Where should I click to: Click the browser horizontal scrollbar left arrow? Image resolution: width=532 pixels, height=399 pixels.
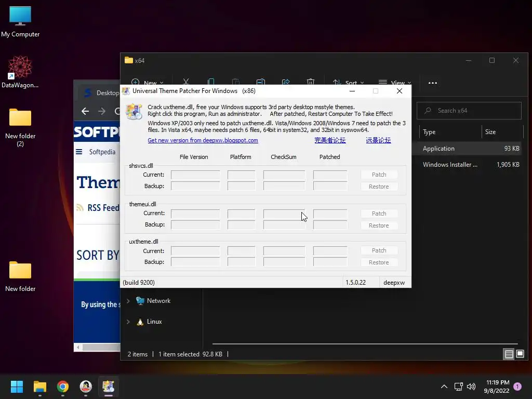78,347
